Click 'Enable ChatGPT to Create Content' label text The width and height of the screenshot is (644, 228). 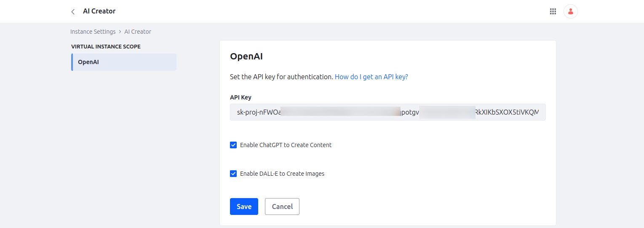point(286,145)
